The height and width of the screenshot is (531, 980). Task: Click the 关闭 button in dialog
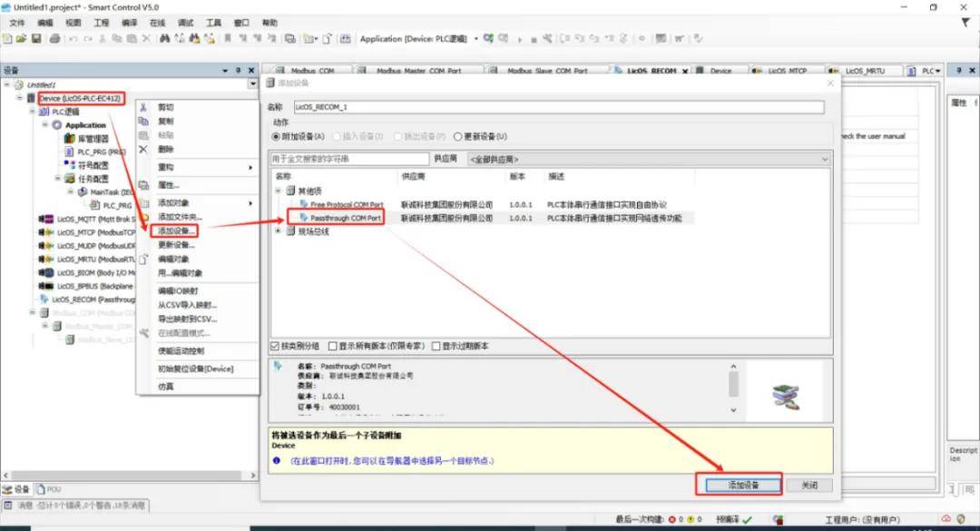809,486
